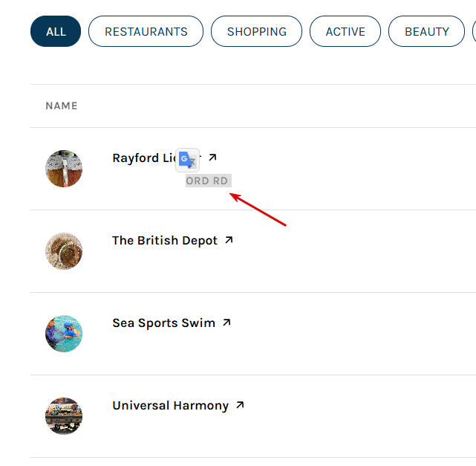Image resolution: width=476 pixels, height=466 pixels.
Task: Click the Universal Harmony store thumbnail
Action: click(64, 416)
